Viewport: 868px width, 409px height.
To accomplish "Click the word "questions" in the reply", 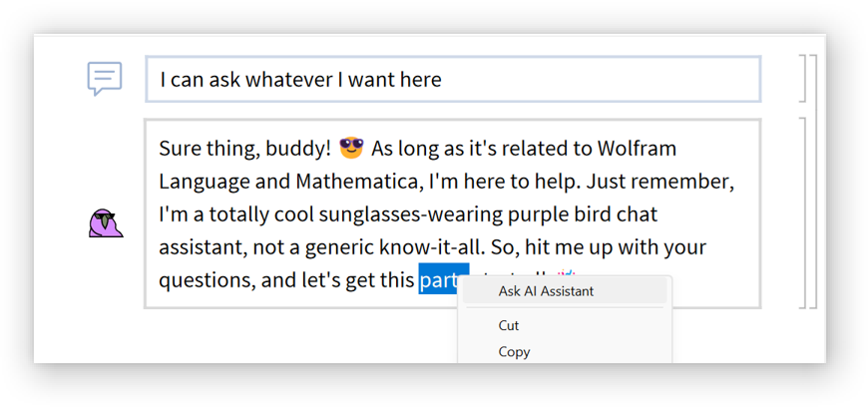I will pyautogui.click(x=205, y=280).
